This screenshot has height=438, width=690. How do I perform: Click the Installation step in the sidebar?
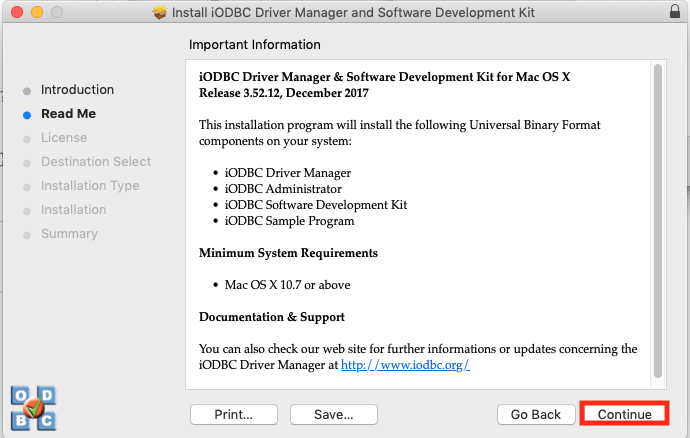(x=73, y=210)
